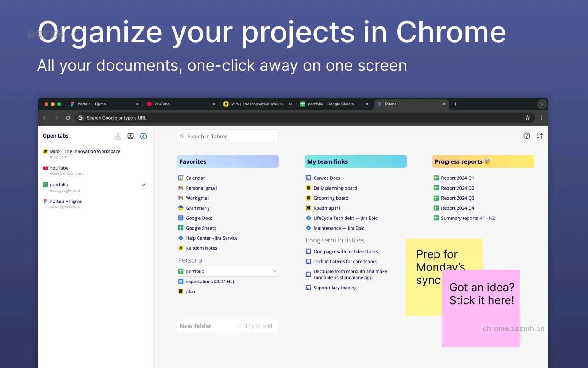The height and width of the screenshot is (368, 588).
Task: Click to add a New folder
Action: [228, 326]
